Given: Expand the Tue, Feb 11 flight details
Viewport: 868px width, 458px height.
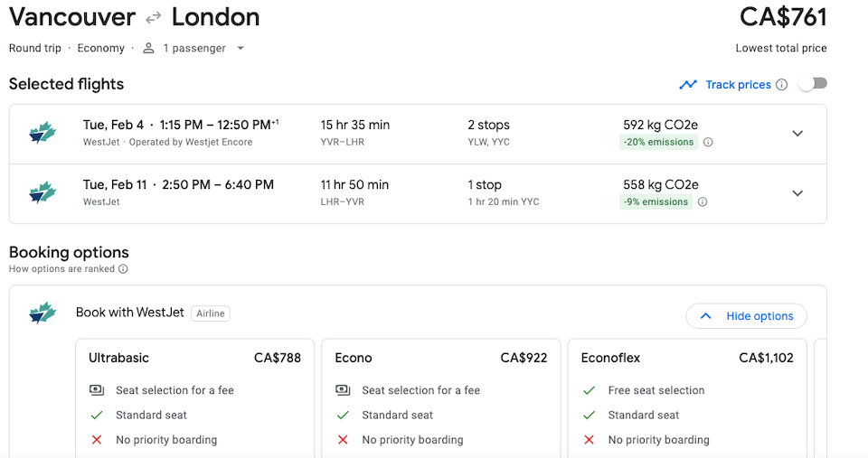Looking at the screenshot, I should point(797,193).
